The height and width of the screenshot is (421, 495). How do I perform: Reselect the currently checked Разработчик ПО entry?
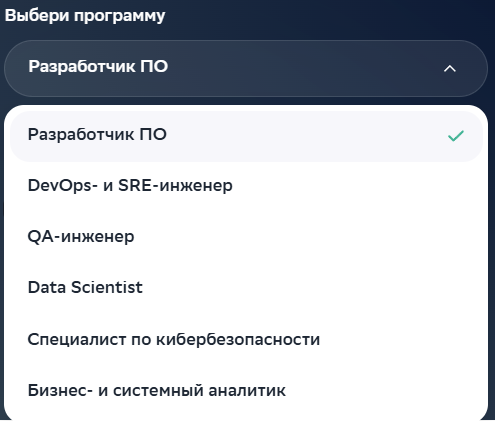pos(246,136)
